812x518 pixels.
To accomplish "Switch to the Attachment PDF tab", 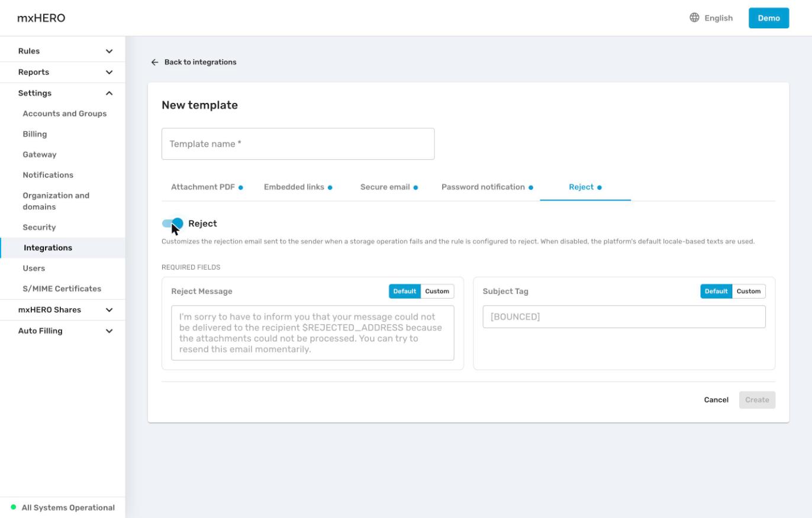I will [207, 187].
